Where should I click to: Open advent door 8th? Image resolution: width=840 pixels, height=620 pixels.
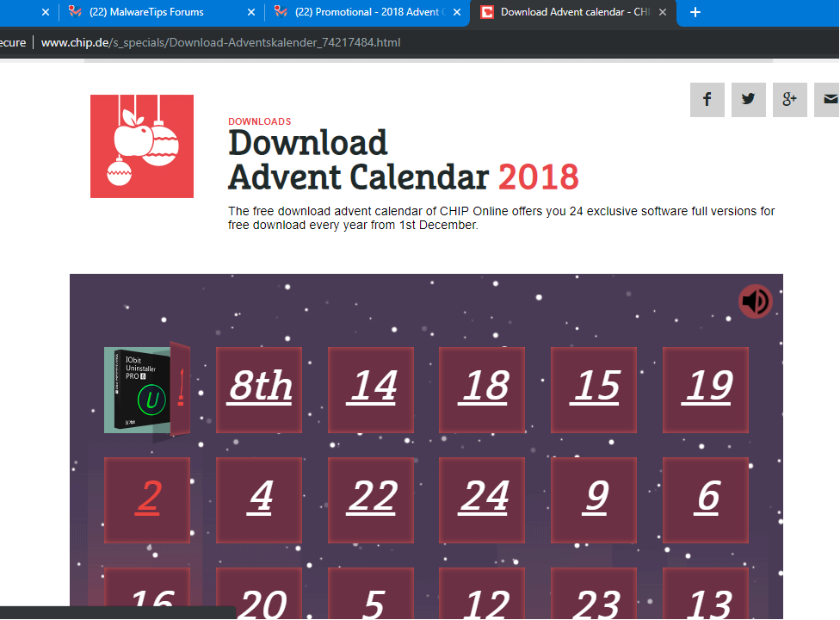(259, 389)
